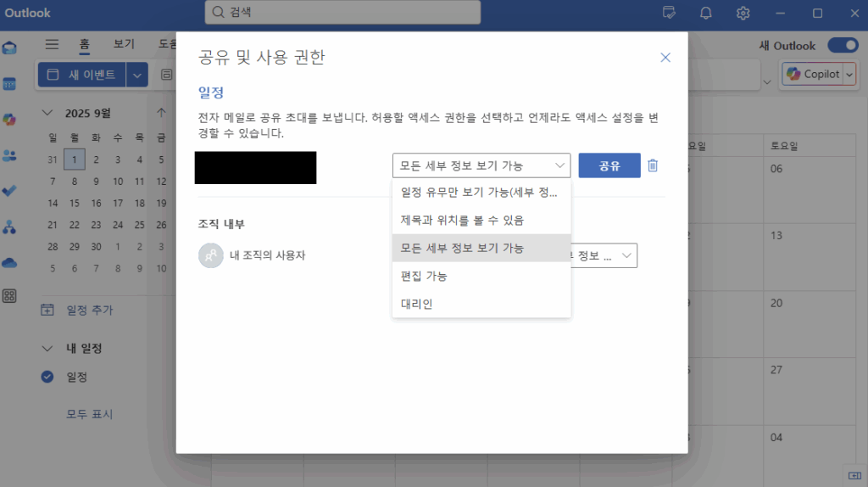Select date 23 in the mini calendar
Image resolution: width=868 pixels, height=487 pixels.
pos(96,225)
